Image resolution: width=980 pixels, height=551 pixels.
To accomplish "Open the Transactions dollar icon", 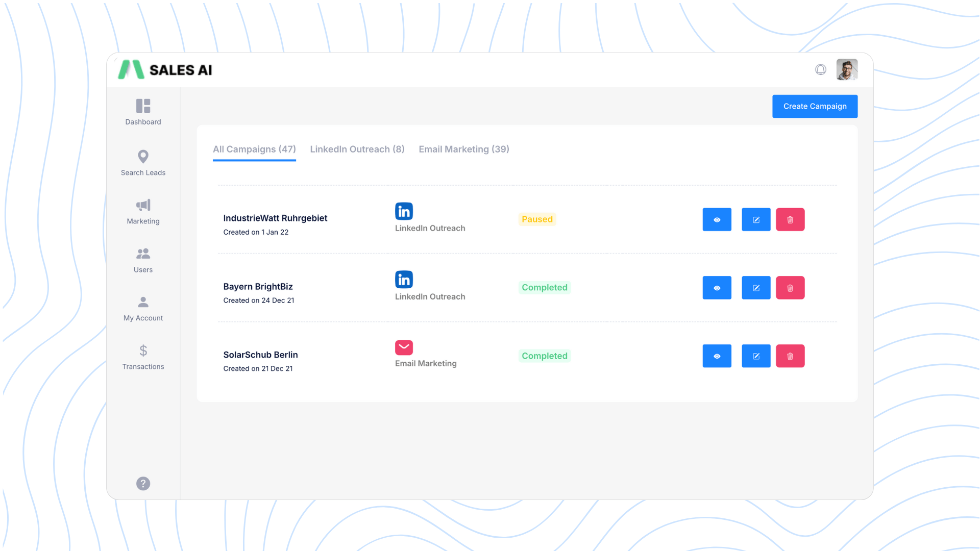I will coord(143,350).
